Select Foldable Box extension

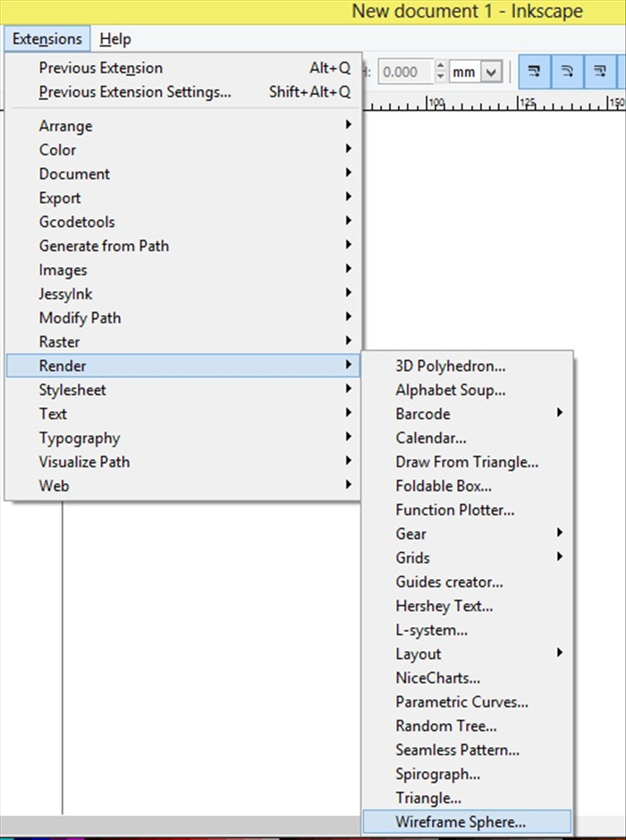pos(467,486)
